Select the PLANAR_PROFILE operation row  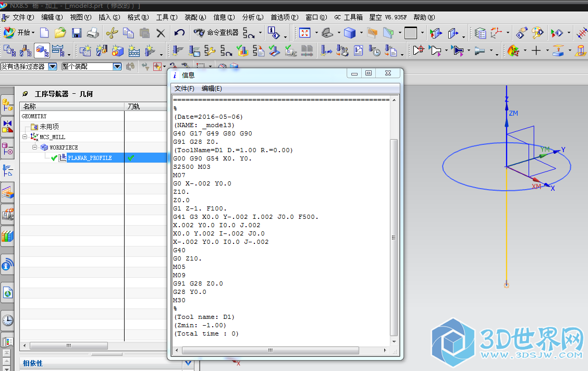pos(93,158)
